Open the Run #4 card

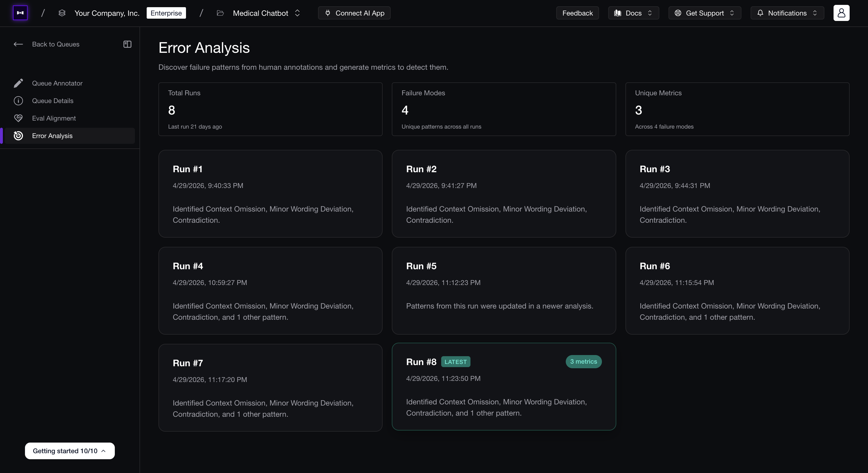point(270,291)
